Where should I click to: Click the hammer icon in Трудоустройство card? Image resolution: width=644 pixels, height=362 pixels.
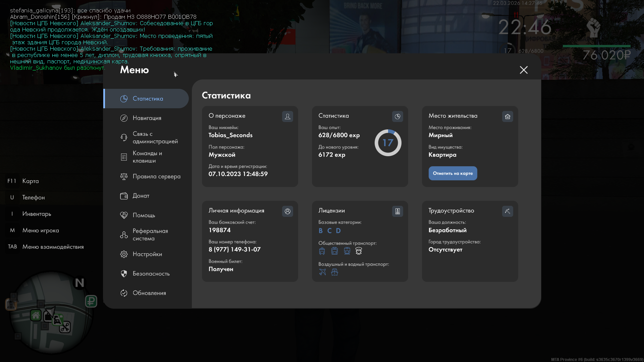(x=507, y=211)
